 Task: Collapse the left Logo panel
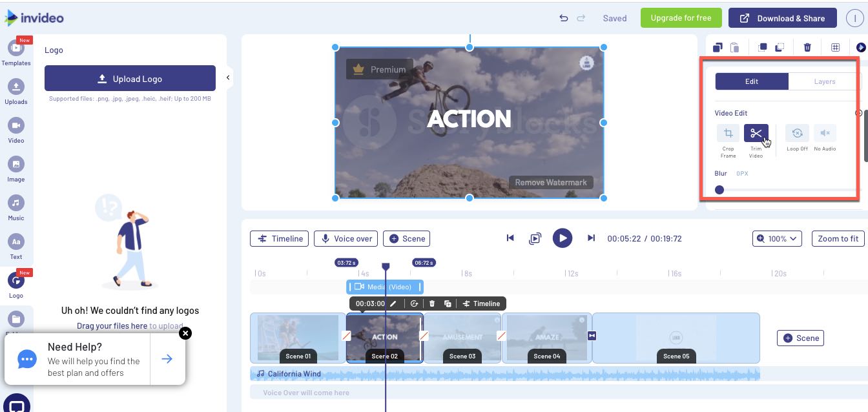228,77
